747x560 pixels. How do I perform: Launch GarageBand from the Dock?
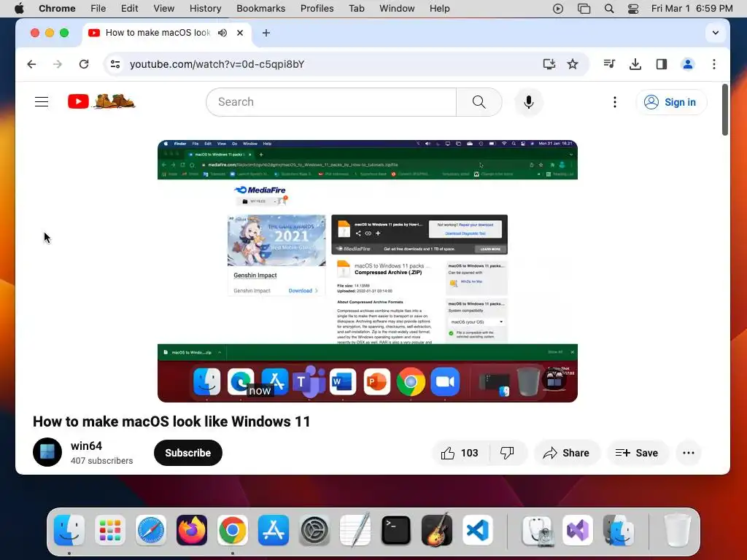(x=437, y=530)
